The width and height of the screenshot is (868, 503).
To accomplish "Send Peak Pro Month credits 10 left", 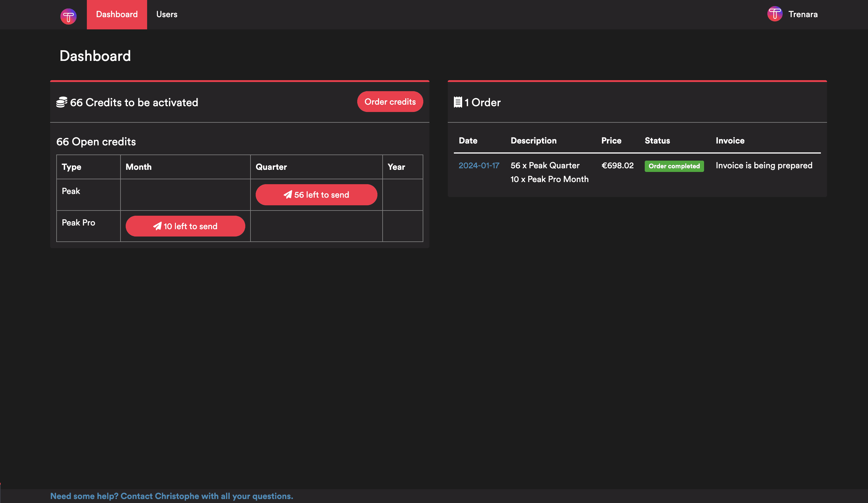I will tap(185, 226).
